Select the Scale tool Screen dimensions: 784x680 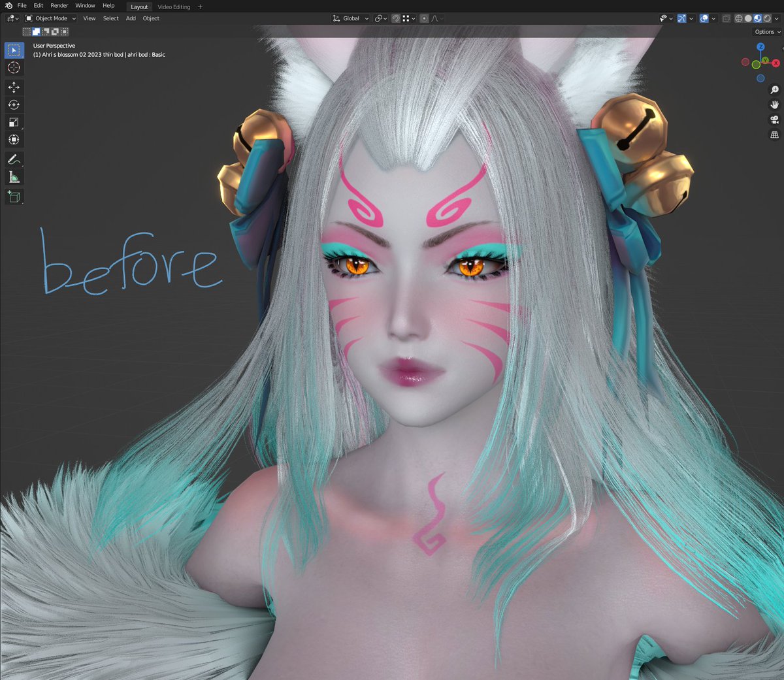click(x=14, y=122)
